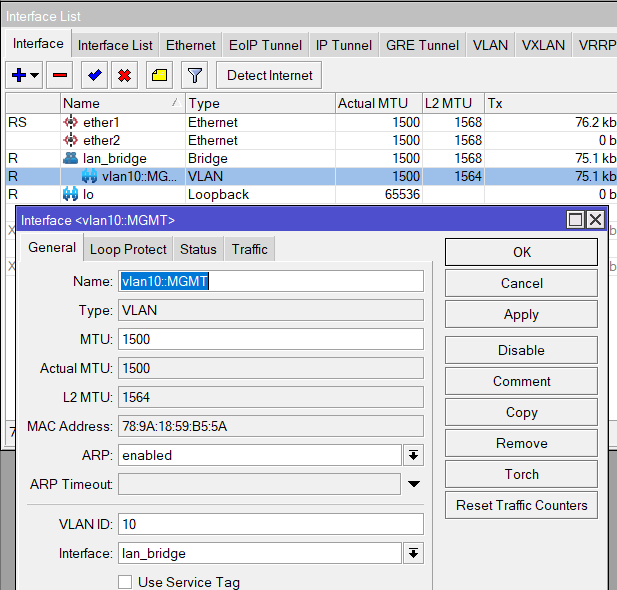Select the lo Loopback row

(311, 194)
